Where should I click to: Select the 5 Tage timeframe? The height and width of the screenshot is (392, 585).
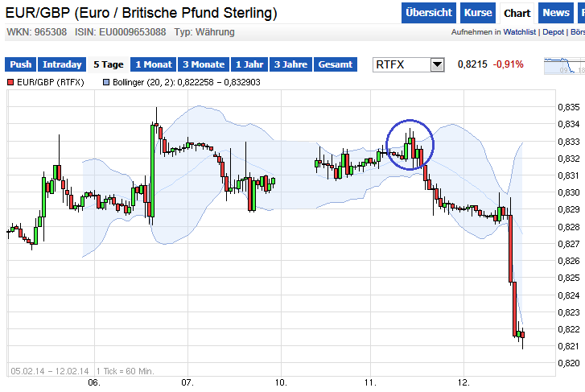point(109,64)
